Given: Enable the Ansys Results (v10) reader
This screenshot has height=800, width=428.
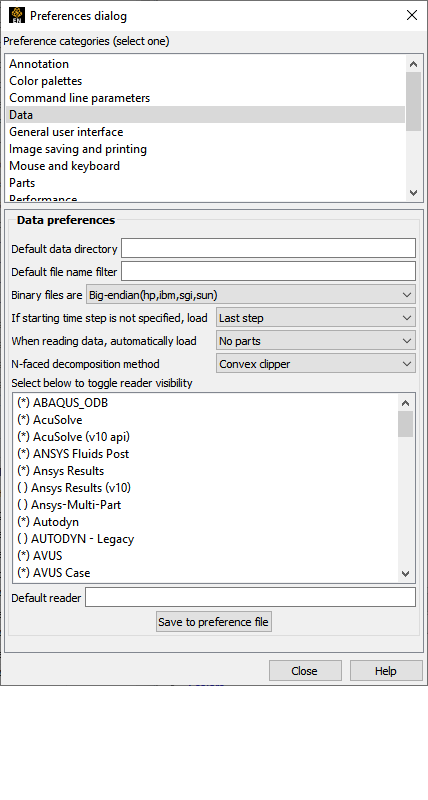Looking at the screenshot, I should 74,488.
